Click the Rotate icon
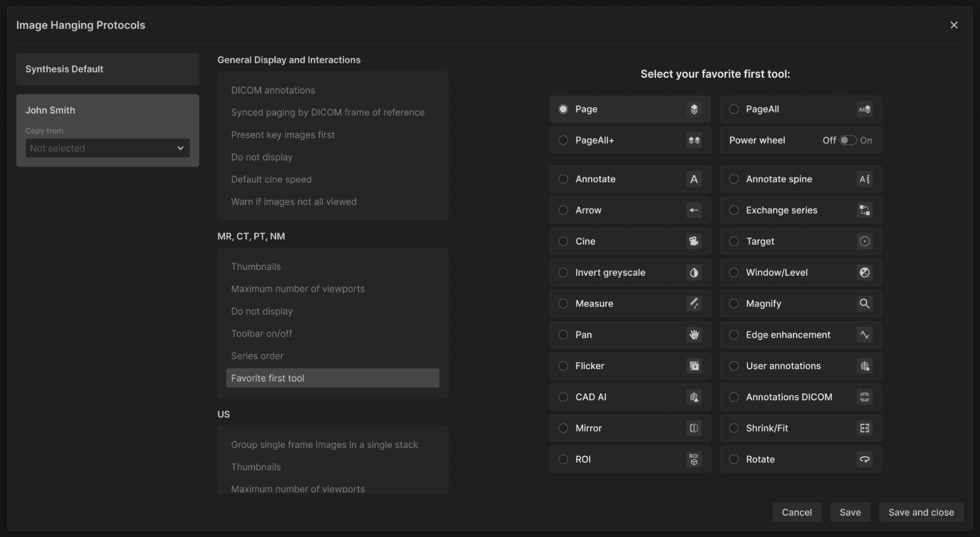 click(864, 459)
